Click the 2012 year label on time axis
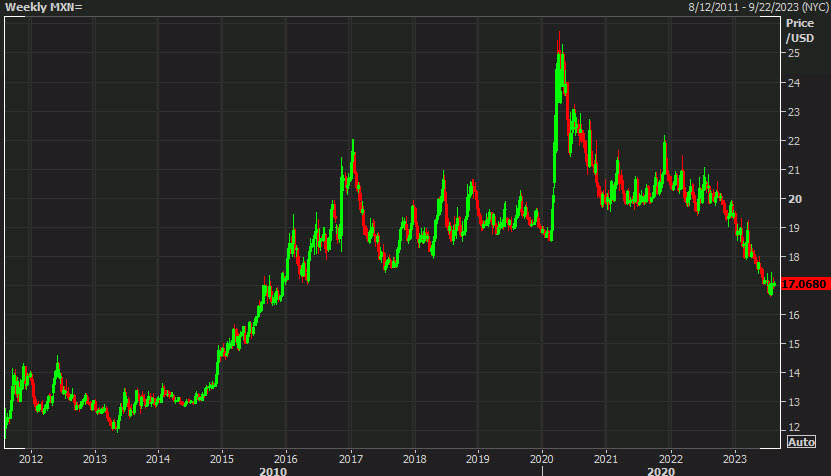 coord(31,459)
